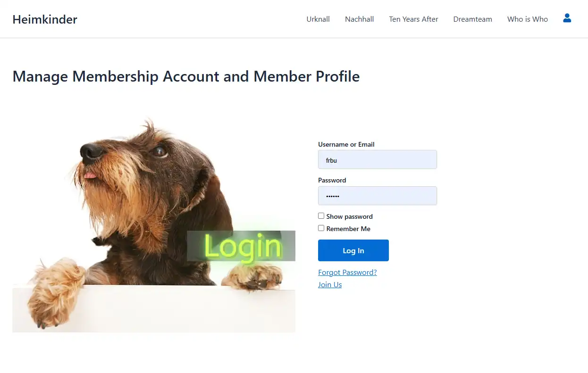Navigate to Dreamteam

[472, 19]
